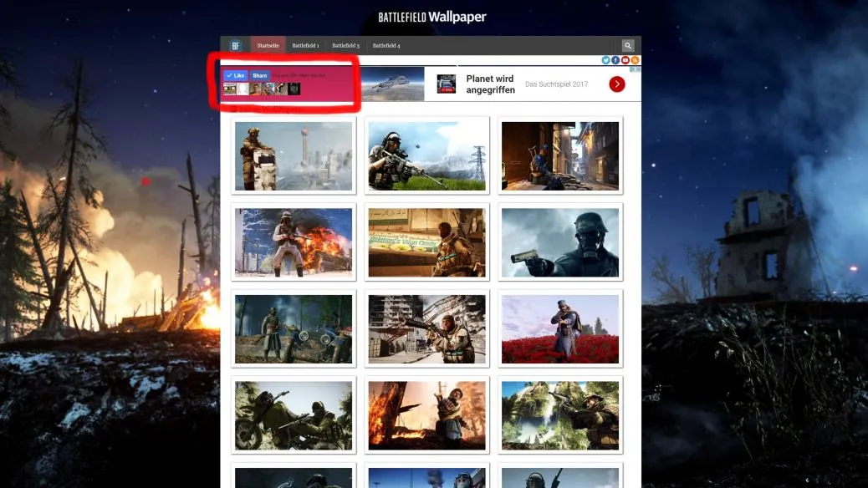Close the ad with its X icon
The image size is (868, 488).
(638, 69)
